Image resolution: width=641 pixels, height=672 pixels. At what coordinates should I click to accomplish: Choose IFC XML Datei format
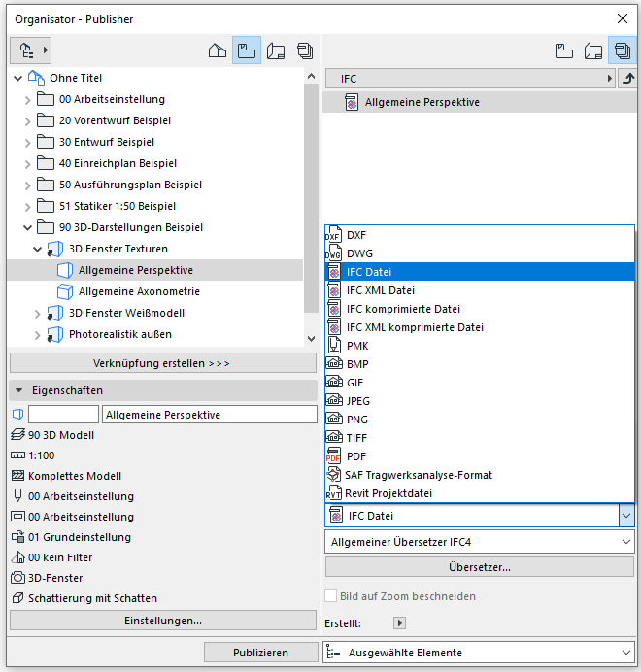click(x=480, y=290)
